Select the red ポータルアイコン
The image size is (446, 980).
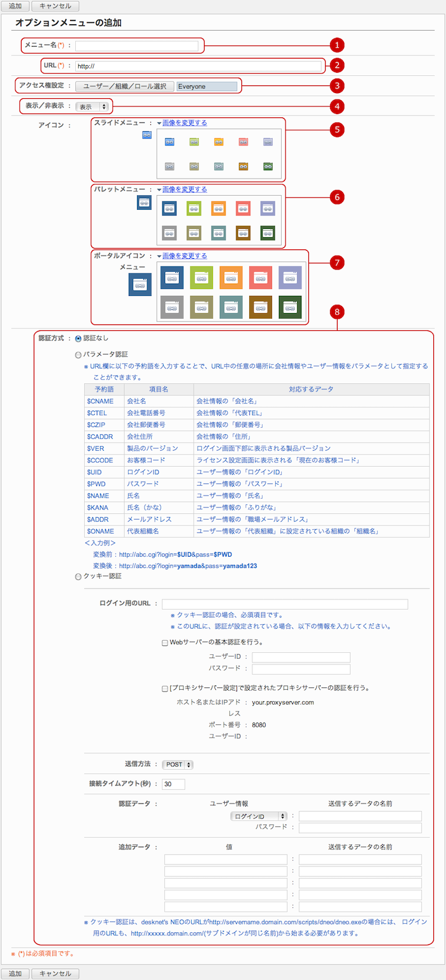[x=261, y=278]
